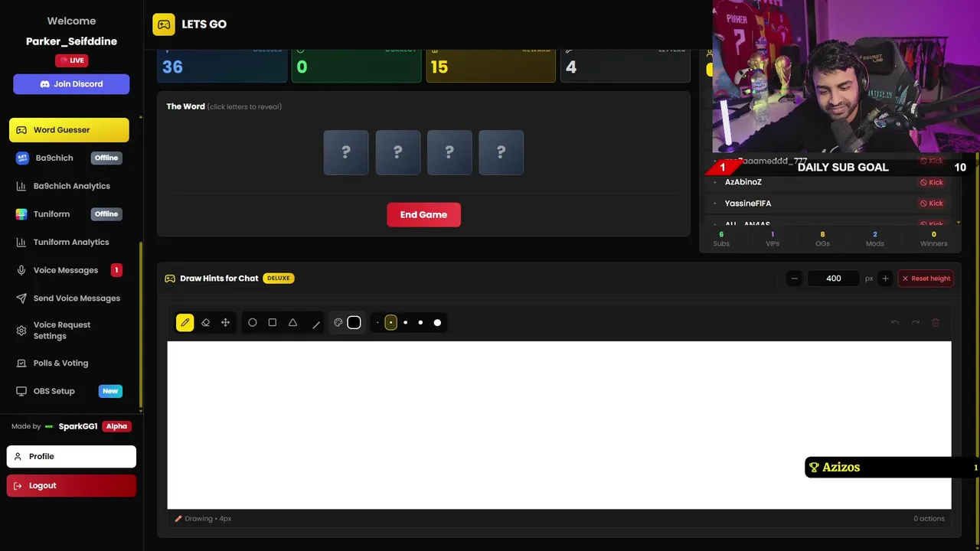Click the Tuniform colorful logo icon
The height and width of the screenshot is (551, 980).
(21, 214)
